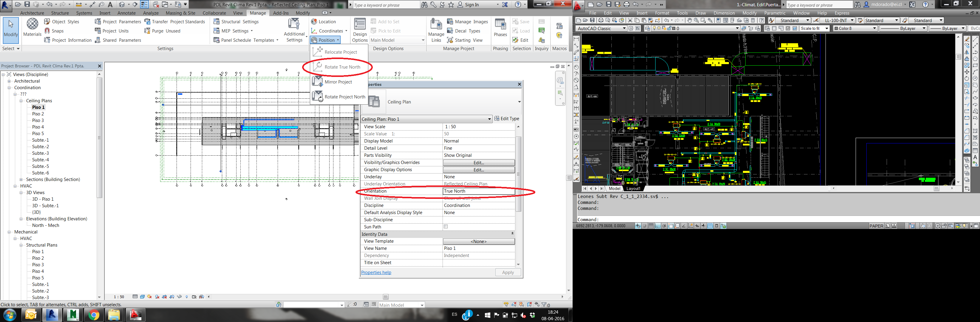980x322 pixels.
Task: Click Edit button for Visibility/Graphics Overrides
Action: tap(479, 163)
